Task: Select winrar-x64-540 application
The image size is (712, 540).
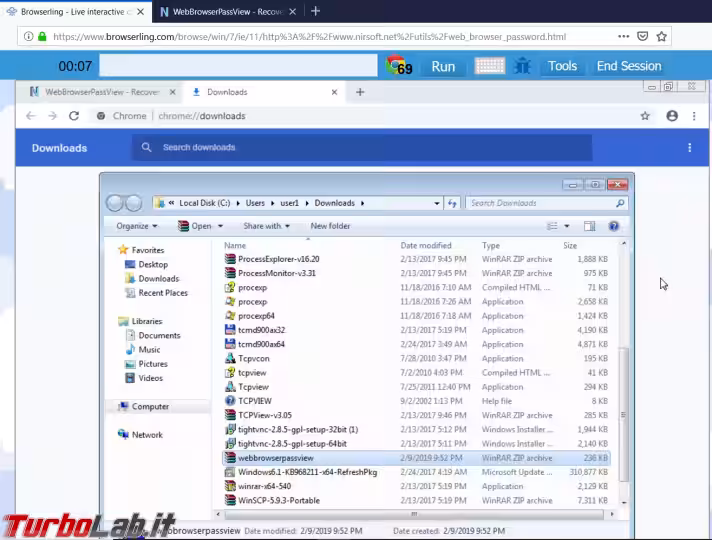Action: coord(415,486)
